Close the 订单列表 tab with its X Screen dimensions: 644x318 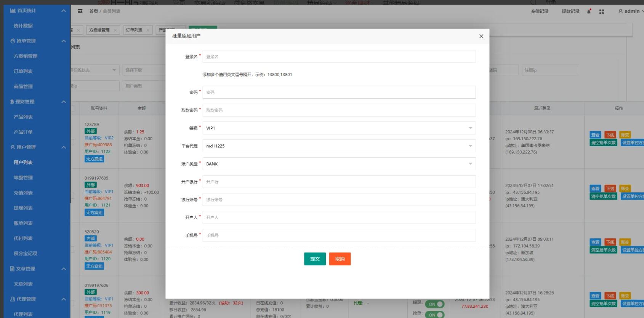(148, 30)
